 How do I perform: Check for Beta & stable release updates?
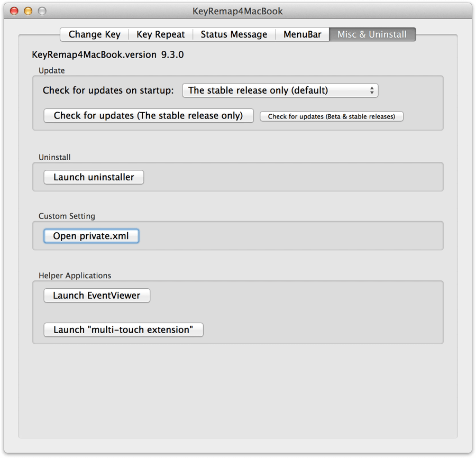click(x=332, y=116)
